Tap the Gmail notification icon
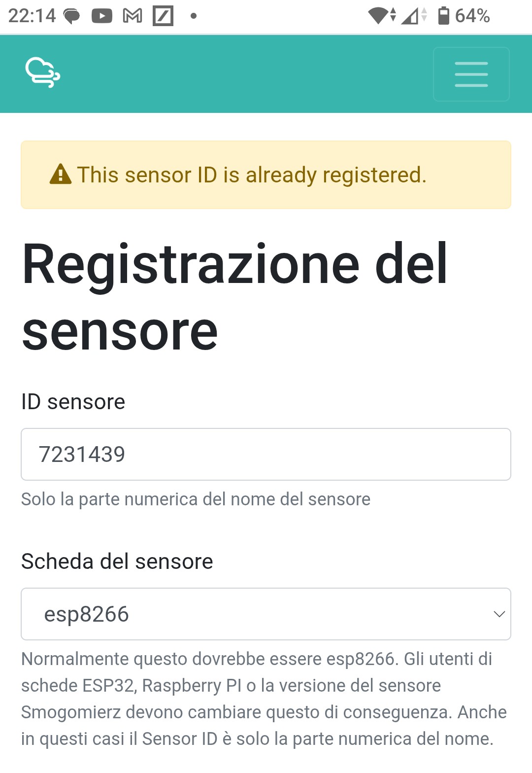This screenshot has height=773, width=532. coord(133,16)
